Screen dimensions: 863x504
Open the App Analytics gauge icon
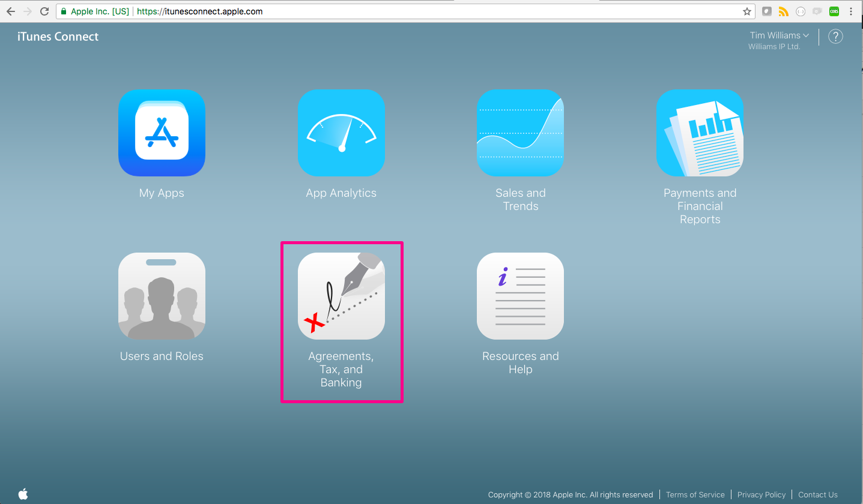(x=341, y=133)
